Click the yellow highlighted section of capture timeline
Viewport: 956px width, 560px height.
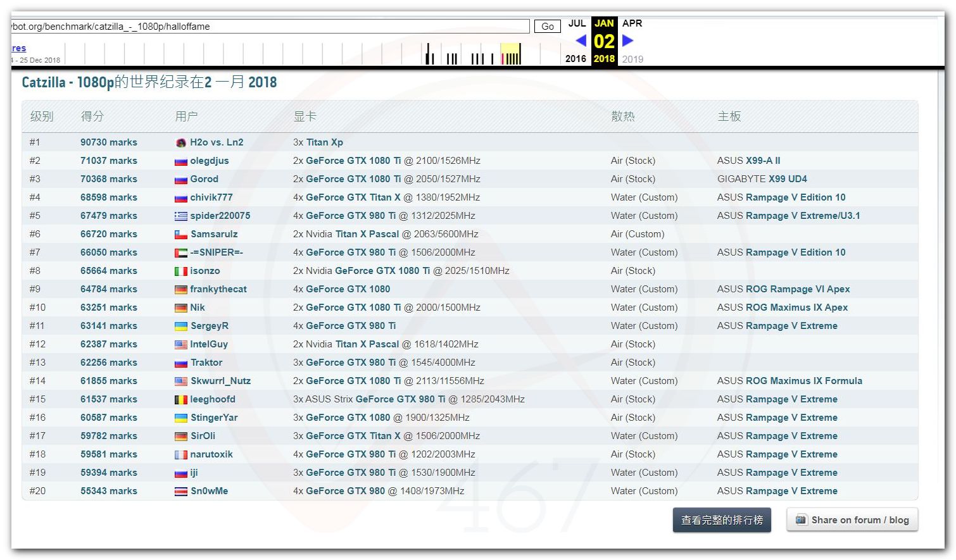510,54
